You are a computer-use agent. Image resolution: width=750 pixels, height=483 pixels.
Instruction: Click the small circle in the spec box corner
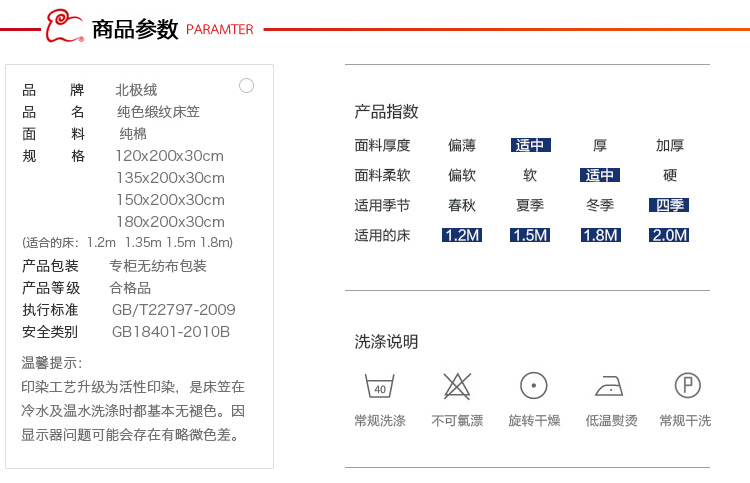pos(246,86)
